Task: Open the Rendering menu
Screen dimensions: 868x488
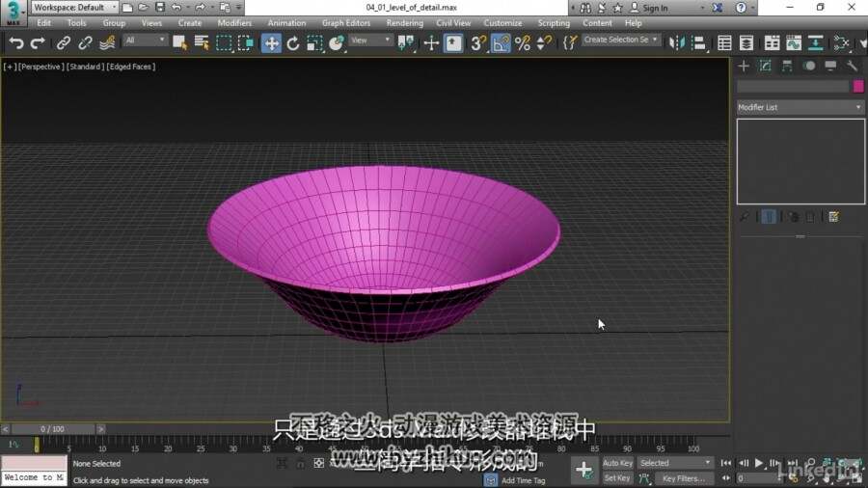Action: click(x=405, y=23)
